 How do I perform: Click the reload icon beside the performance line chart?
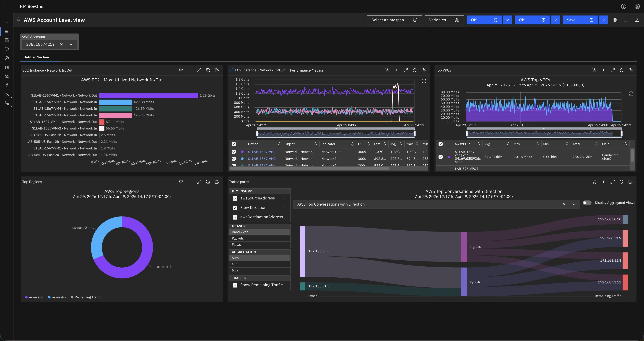(424, 81)
